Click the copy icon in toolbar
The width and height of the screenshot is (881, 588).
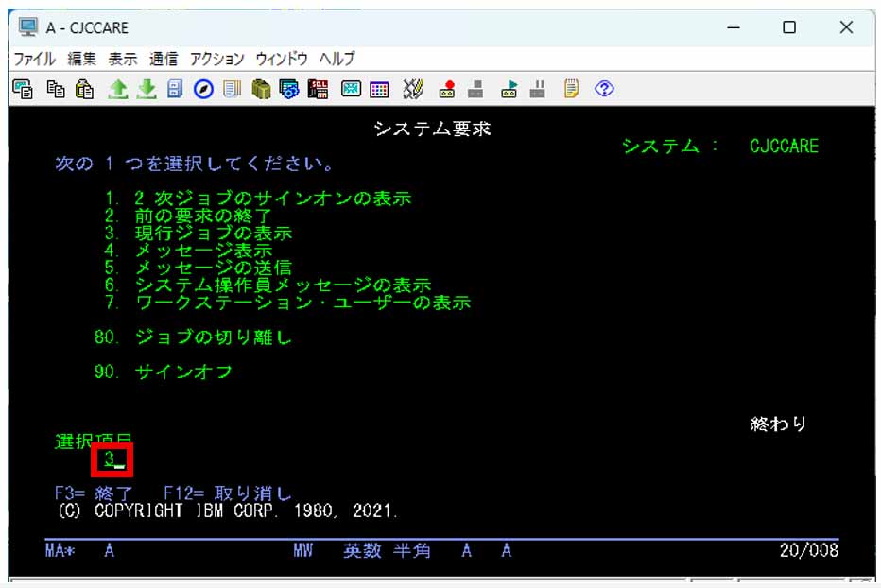tap(56, 89)
